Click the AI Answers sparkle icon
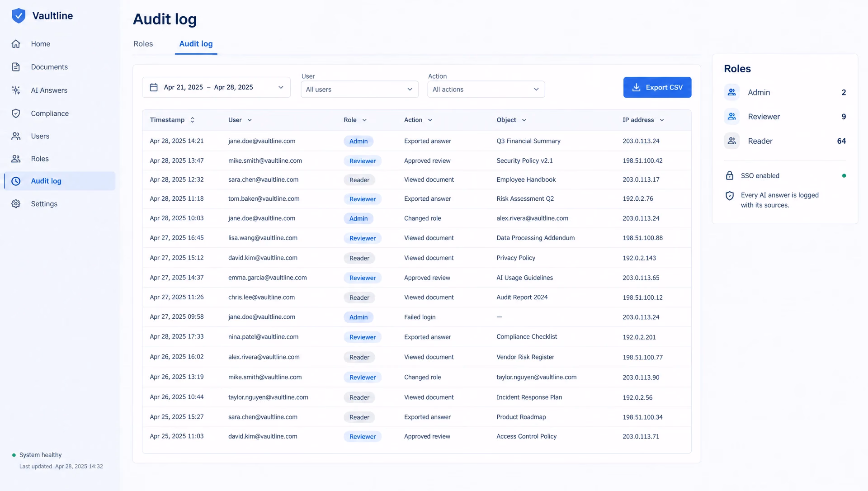The width and height of the screenshot is (868, 491). [16, 90]
